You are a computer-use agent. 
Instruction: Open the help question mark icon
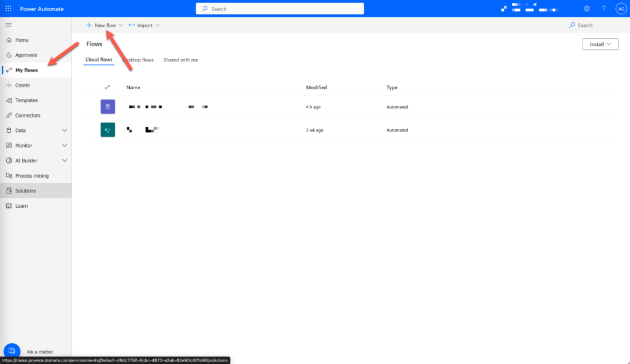pyautogui.click(x=604, y=9)
